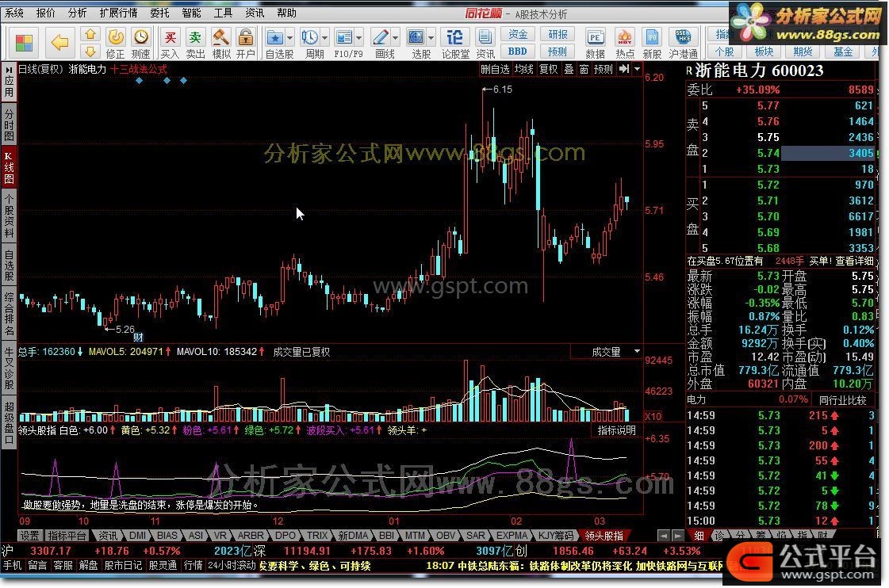Click the 资金 toolbar button
The image size is (889, 588).
tap(518, 35)
